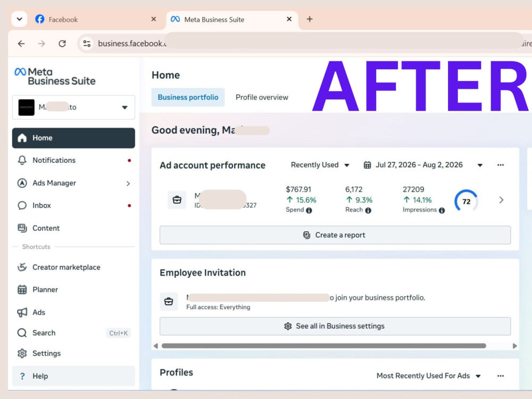Reload the current page

click(x=62, y=44)
